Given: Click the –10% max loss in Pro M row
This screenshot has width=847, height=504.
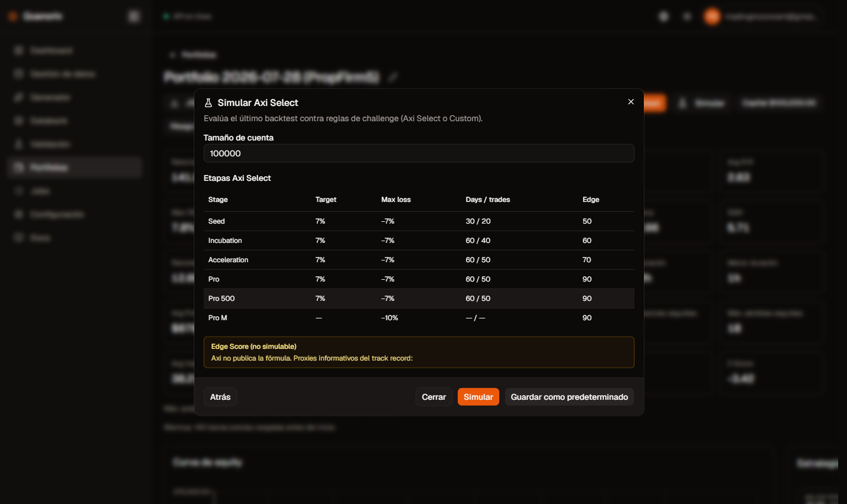Looking at the screenshot, I should coord(389,318).
